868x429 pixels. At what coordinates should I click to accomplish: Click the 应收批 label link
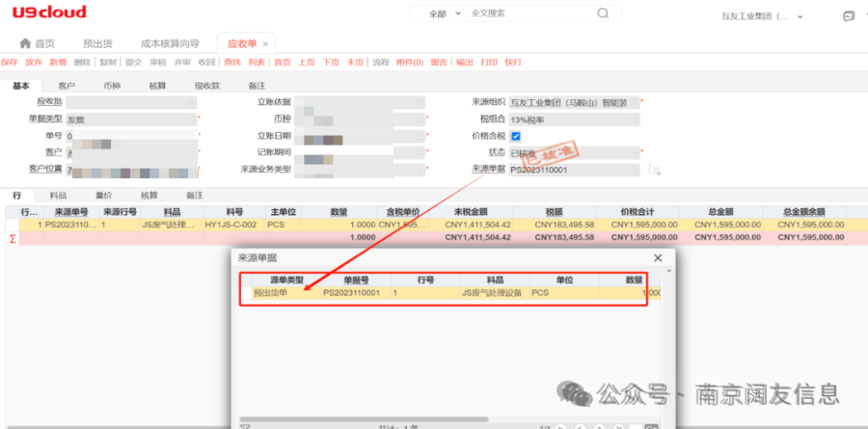point(50,101)
